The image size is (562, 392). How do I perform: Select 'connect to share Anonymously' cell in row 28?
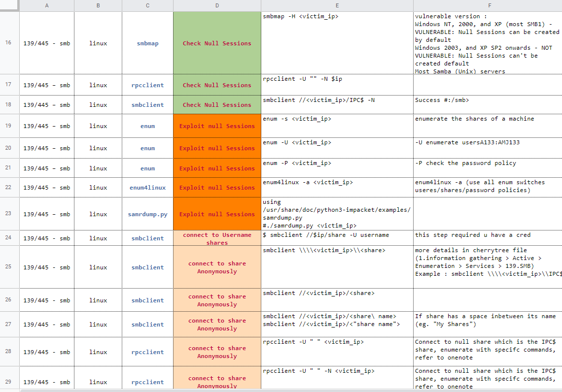tap(217, 352)
